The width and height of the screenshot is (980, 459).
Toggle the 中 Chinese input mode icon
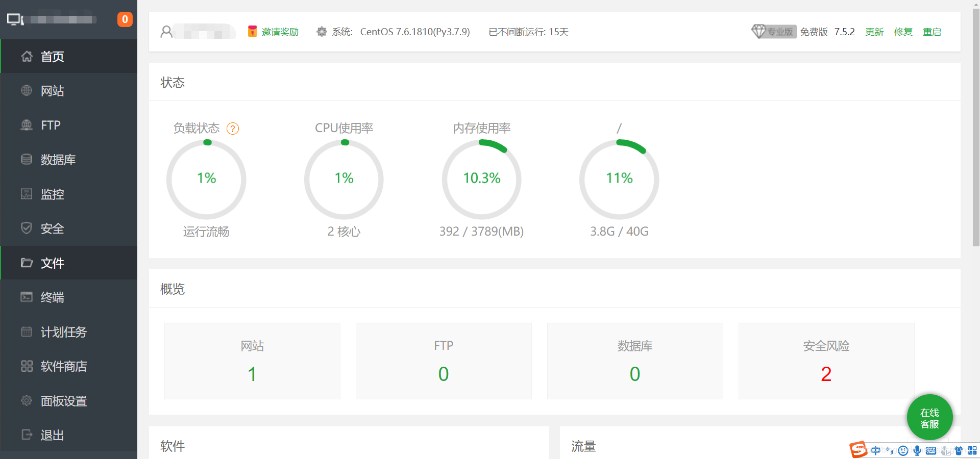click(x=876, y=450)
